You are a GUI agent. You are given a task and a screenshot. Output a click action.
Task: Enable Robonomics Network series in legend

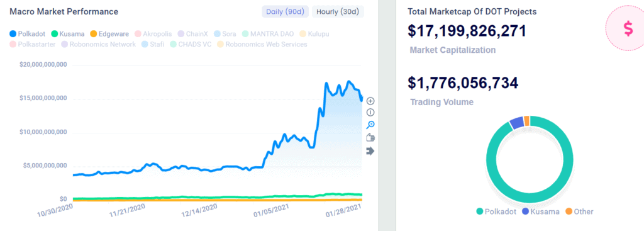(99, 44)
